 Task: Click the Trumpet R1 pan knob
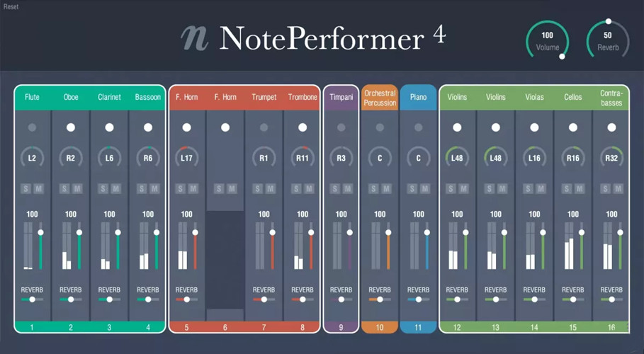(x=264, y=158)
